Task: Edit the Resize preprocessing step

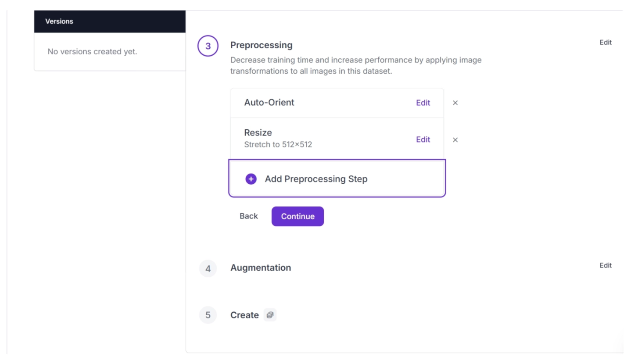Action: coord(423,139)
